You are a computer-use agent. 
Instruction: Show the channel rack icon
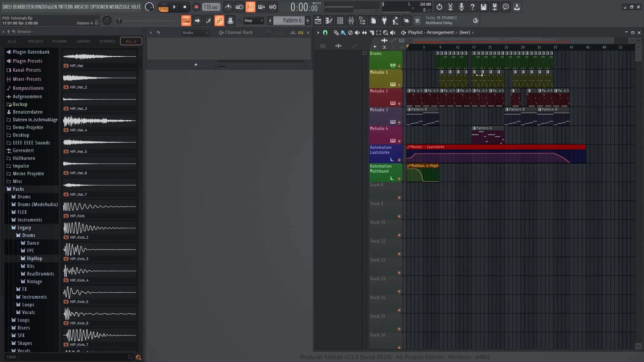(340, 21)
